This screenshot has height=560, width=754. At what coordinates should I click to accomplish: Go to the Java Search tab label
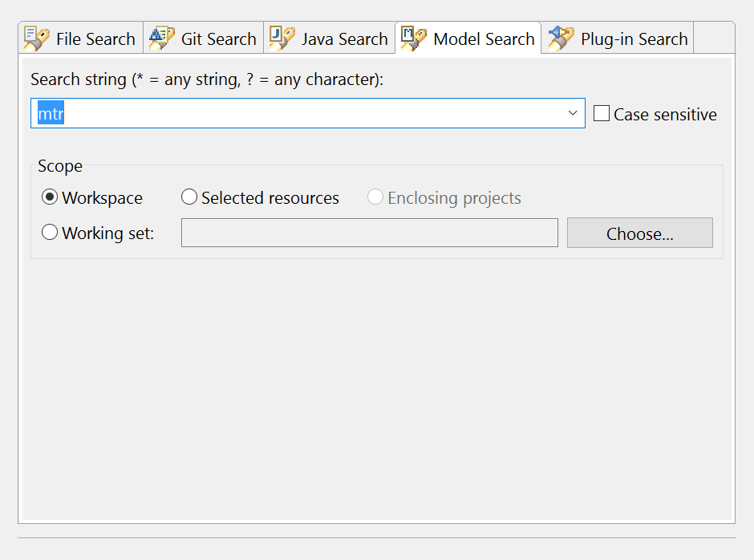[345, 39]
